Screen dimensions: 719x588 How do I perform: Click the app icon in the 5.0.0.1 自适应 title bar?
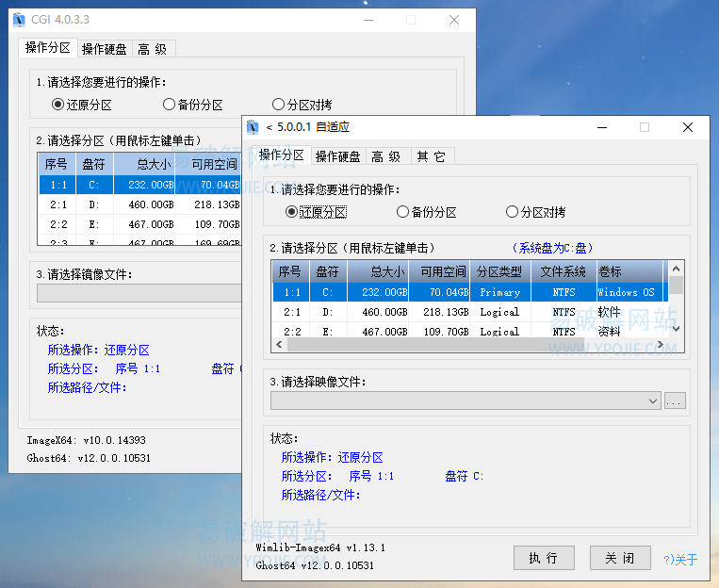pos(254,127)
